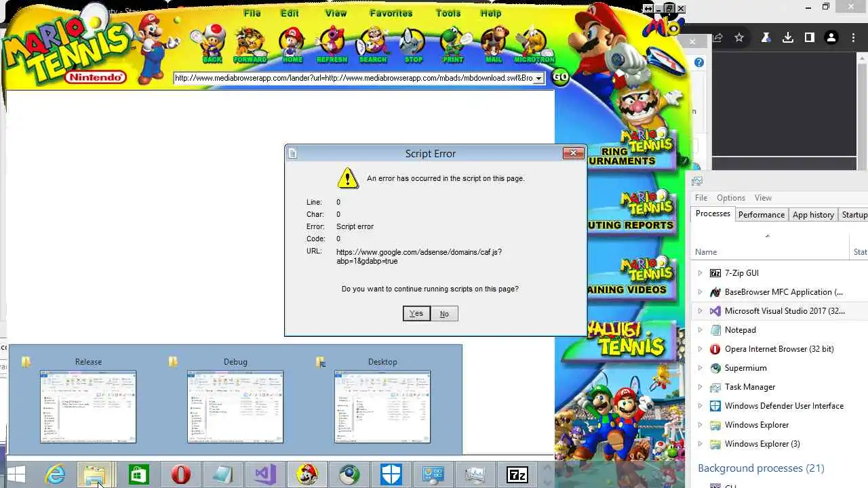The width and height of the screenshot is (868, 488).
Task: Open the View menu in Mario browser
Action: tap(336, 13)
